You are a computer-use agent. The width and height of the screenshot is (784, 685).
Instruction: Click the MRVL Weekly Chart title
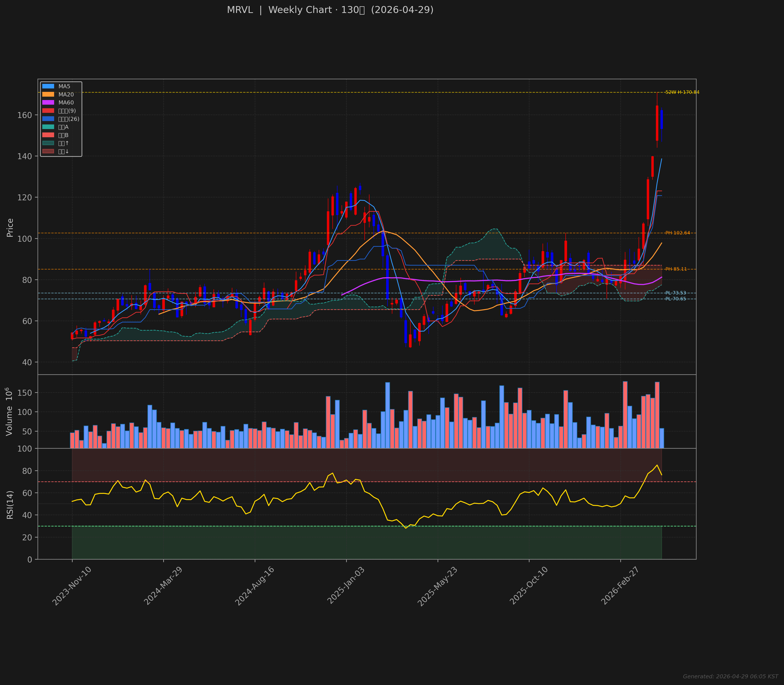(330, 10)
